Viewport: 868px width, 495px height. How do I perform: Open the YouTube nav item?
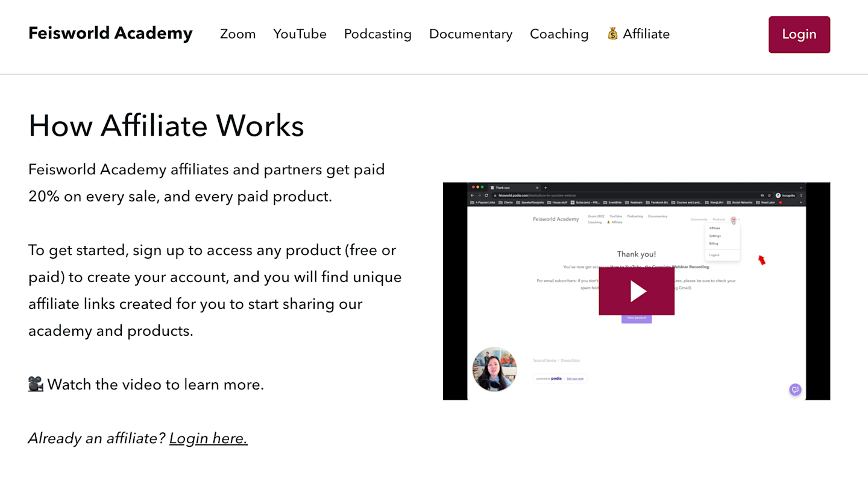[x=300, y=34]
